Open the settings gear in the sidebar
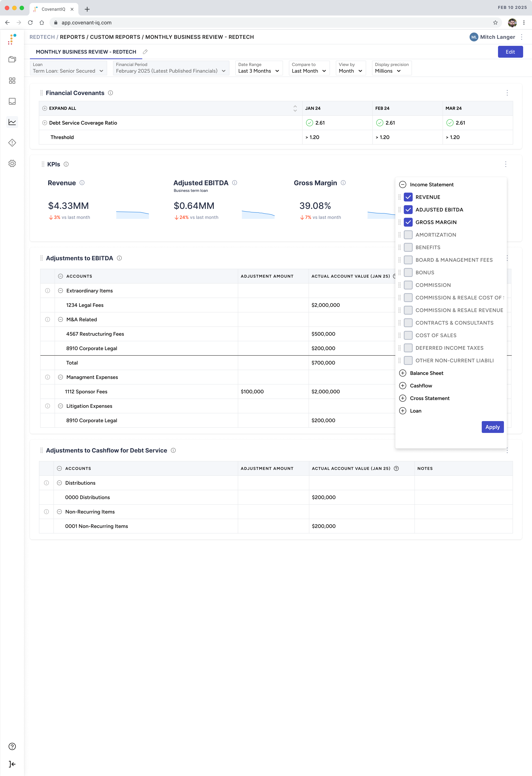This screenshot has width=532, height=776. (x=12, y=164)
